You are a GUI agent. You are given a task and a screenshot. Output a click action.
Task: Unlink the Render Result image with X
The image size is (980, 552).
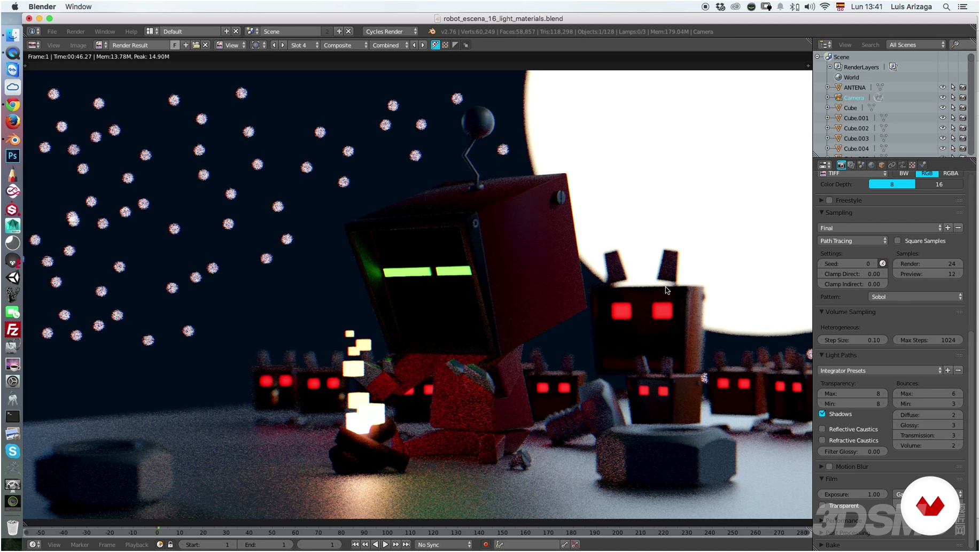coord(205,45)
